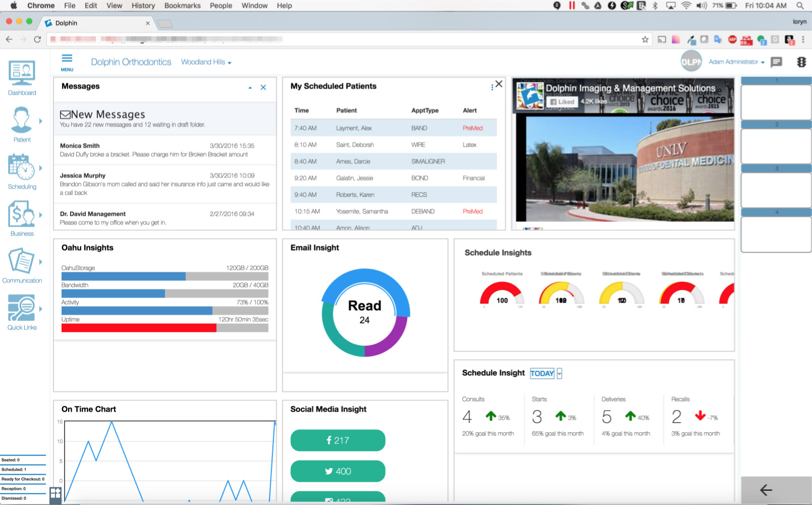Select Layment, Alex appointment row
Screen dimensions: 812x505
click(393, 128)
